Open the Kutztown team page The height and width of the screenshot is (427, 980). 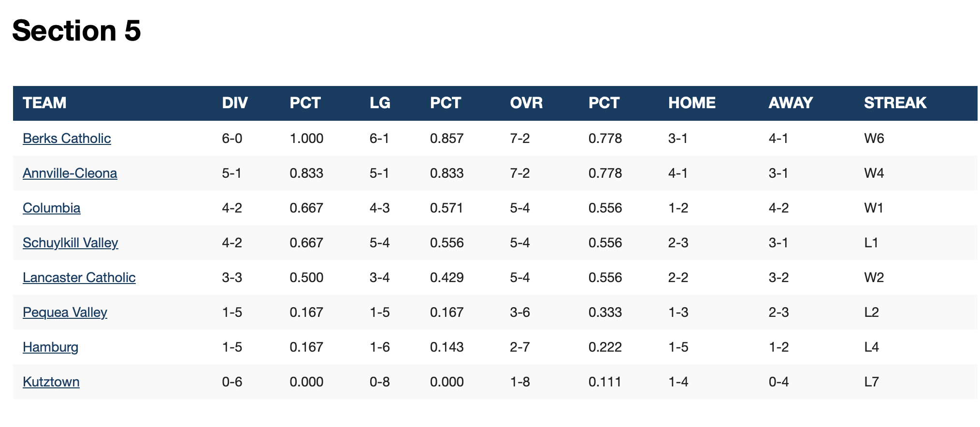click(51, 382)
